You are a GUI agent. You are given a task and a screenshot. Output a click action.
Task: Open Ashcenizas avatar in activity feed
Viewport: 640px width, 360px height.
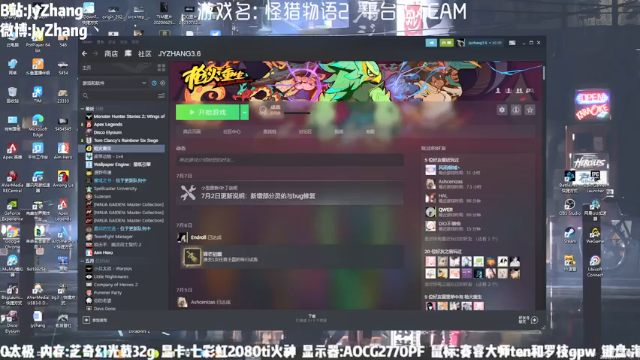point(182,302)
